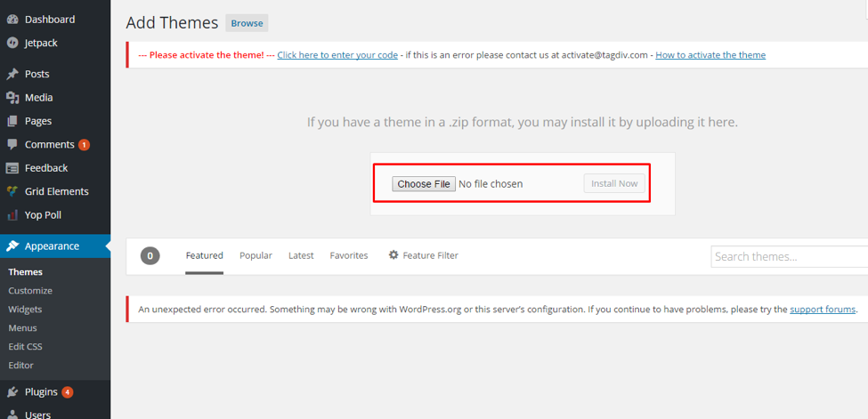Click the Browse button near Add Themes

tap(247, 23)
